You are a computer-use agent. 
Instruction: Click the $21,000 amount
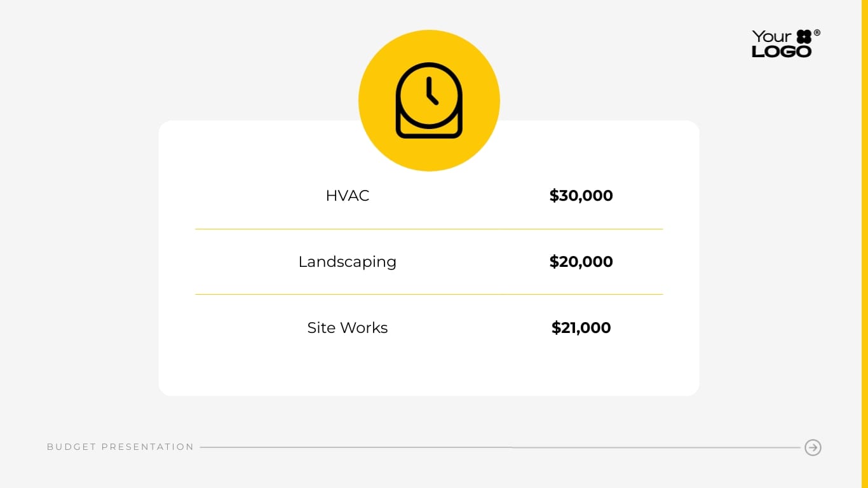(x=581, y=328)
